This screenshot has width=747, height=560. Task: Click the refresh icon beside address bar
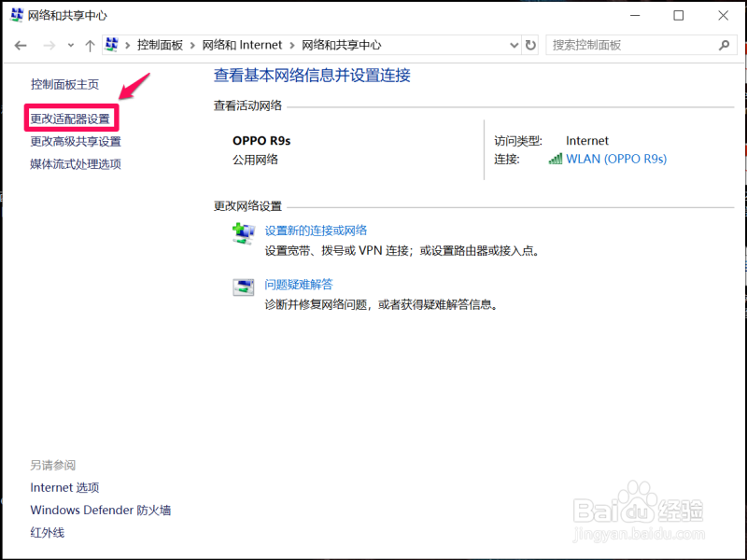coord(531,45)
